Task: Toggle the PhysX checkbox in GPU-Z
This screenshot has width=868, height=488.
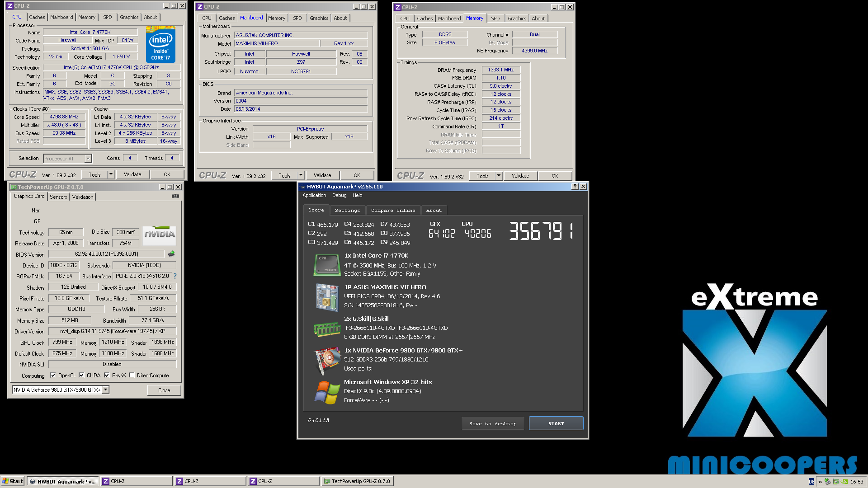Action: pyautogui.click(x=107, y=375)
